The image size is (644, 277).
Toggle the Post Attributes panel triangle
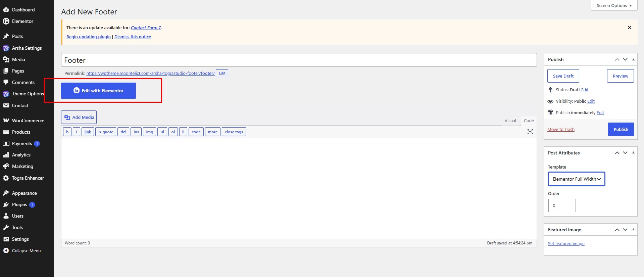[x=633, y=153]
